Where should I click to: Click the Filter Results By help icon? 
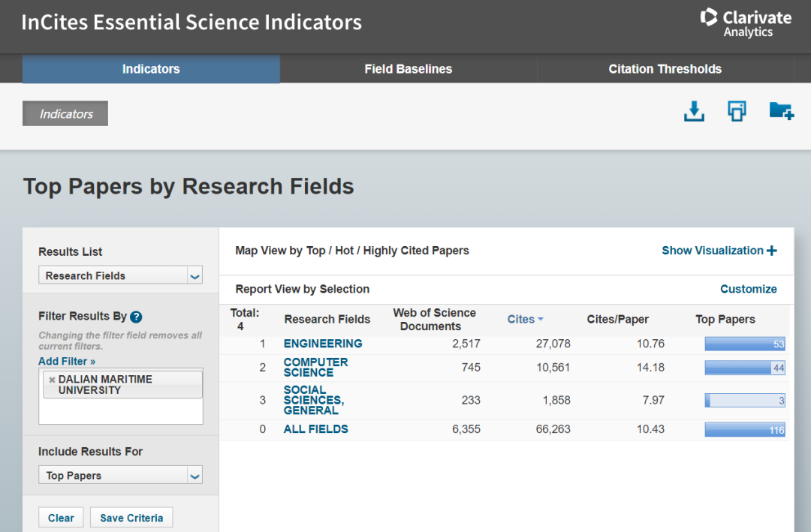136,317
